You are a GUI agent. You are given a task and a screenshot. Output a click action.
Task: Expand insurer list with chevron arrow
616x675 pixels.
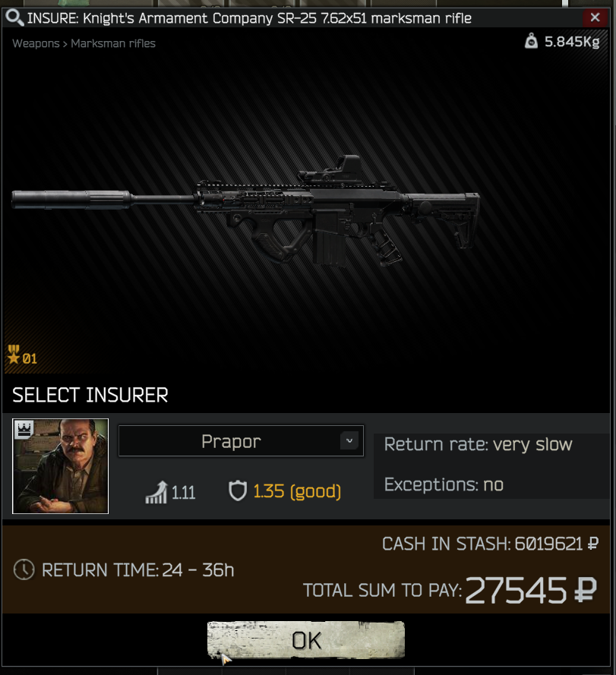point(349,441)
